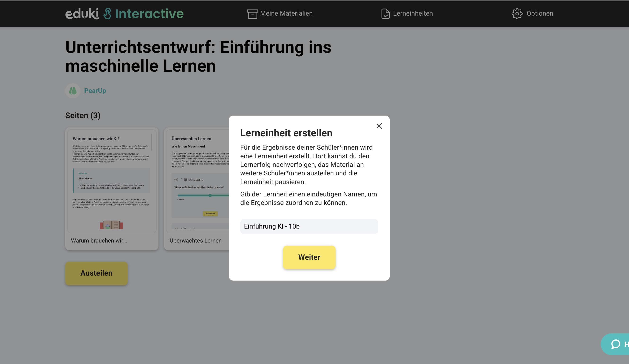The width and height of the screenshot is (629, 364).
Task: Click the archive box icon beside Meine Materialien
Action: [x=252, y=14]
